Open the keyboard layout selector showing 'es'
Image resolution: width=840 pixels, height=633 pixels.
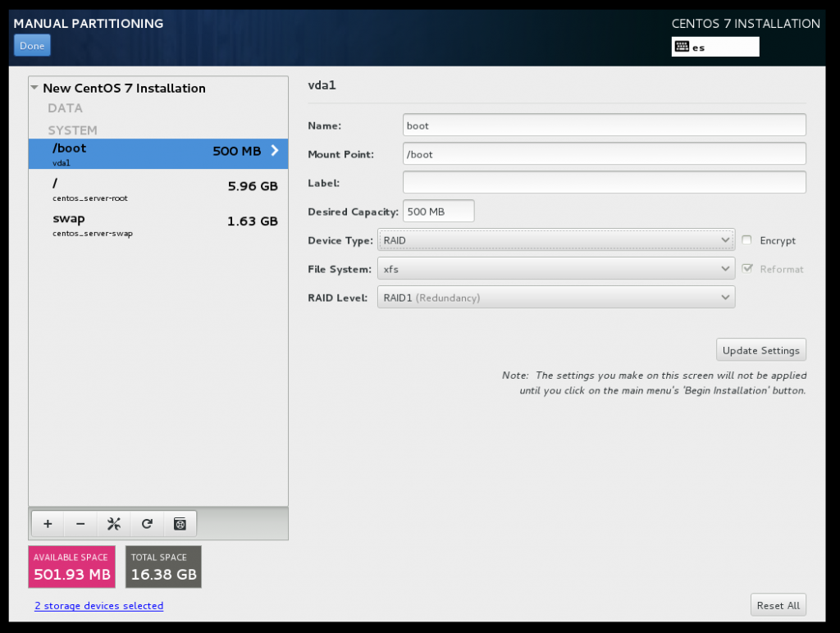714,46
